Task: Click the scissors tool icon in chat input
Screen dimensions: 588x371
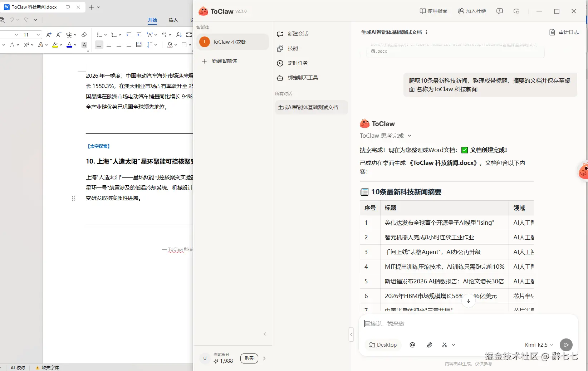Action: pos(445,345)
